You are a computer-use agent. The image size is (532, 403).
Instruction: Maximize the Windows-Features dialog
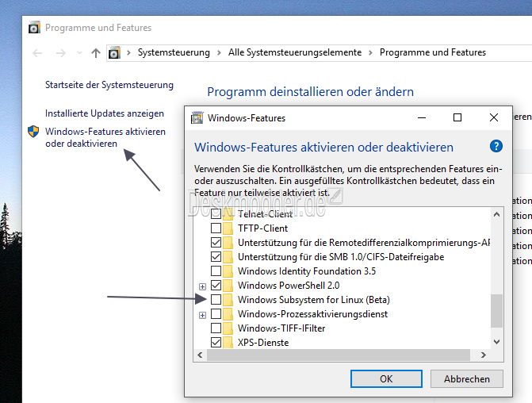(x=457, y=118)
